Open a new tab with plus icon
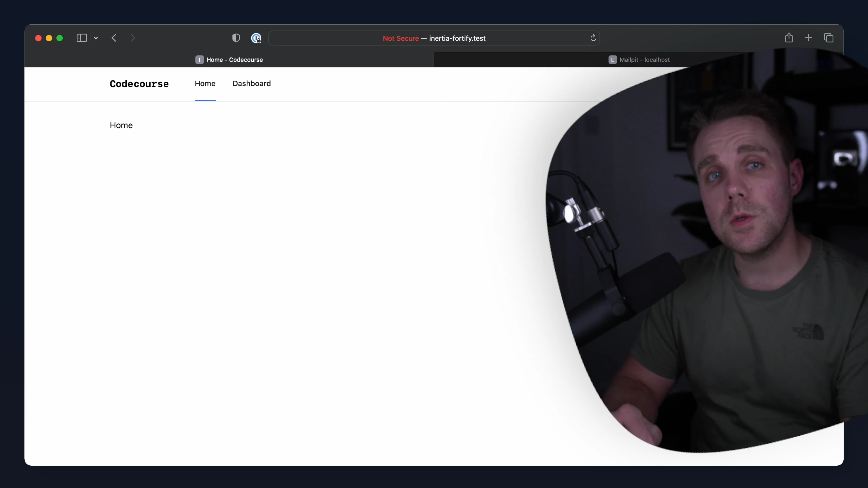Screen dimensions: 868x488 (808, 38)
